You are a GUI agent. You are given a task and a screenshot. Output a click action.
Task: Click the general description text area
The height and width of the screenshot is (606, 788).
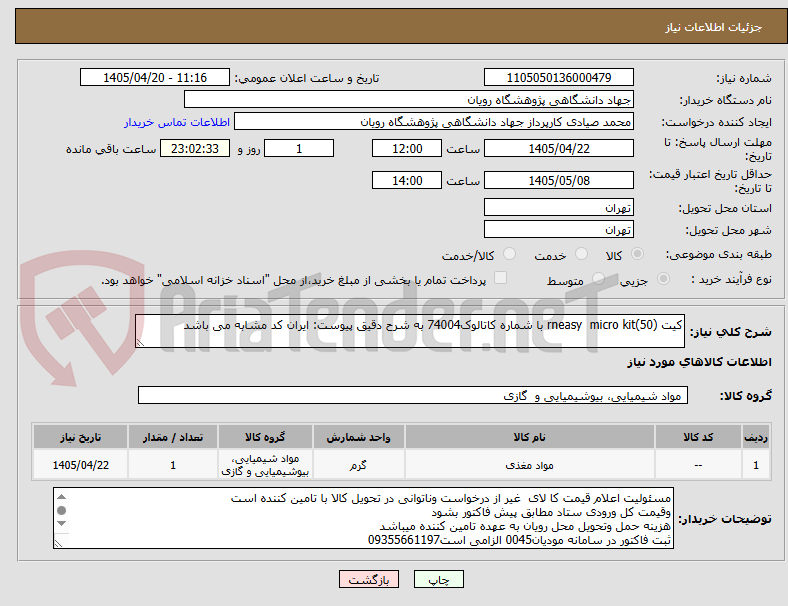[x=410, y=331]
